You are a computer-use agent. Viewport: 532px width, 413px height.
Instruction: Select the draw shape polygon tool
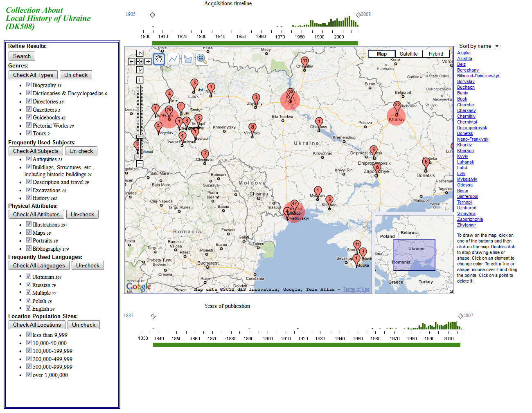tap(187, 59)
